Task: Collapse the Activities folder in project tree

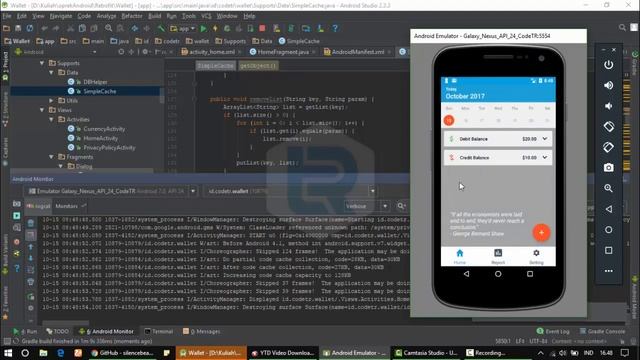Action: tap(51, 120)
